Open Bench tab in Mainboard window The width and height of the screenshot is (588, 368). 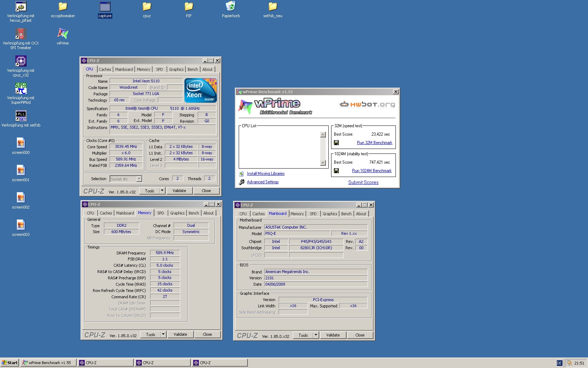346,214
